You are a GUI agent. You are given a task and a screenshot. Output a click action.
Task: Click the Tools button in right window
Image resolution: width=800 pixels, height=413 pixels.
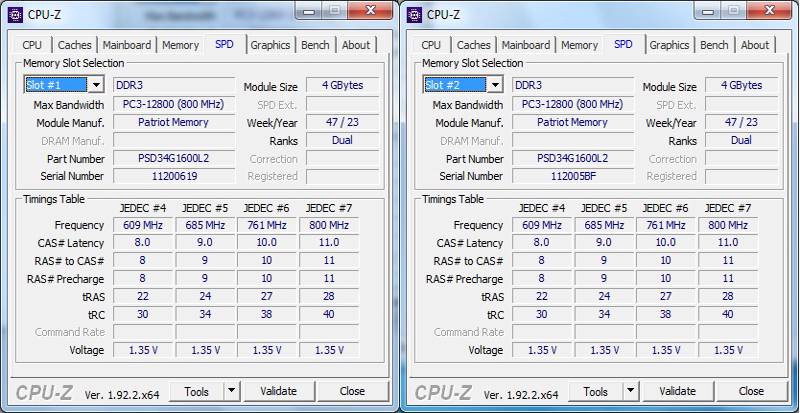[x=595, y=391]
